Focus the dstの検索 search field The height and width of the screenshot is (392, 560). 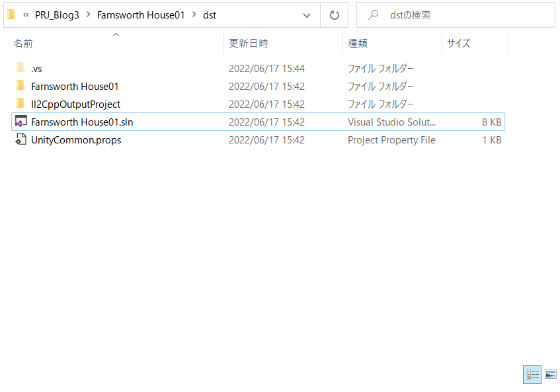[456, 15]
